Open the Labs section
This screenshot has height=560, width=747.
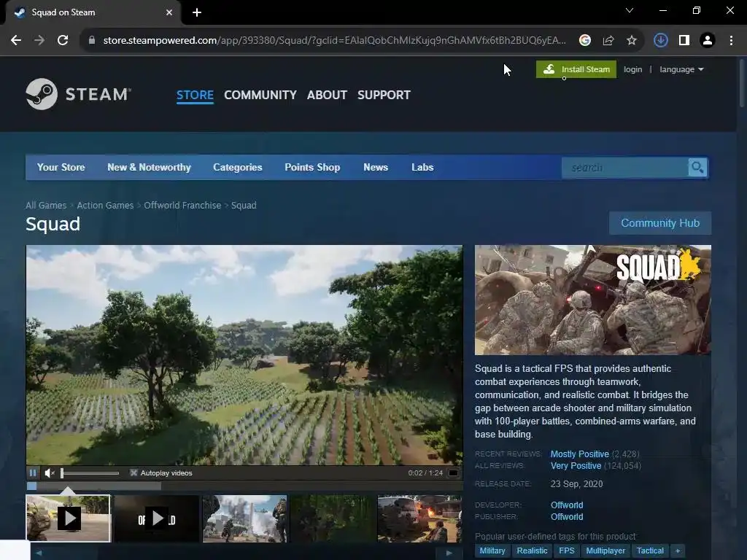[x=422, y=167]
